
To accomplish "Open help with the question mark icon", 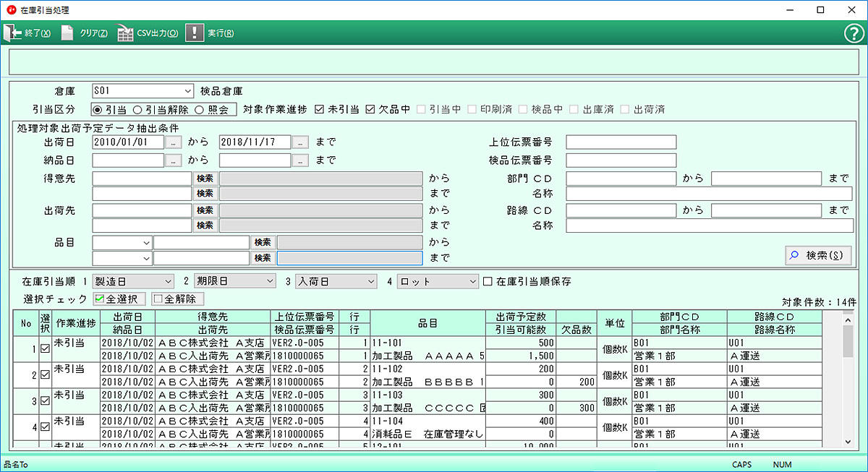I will (x=853, y=33).
